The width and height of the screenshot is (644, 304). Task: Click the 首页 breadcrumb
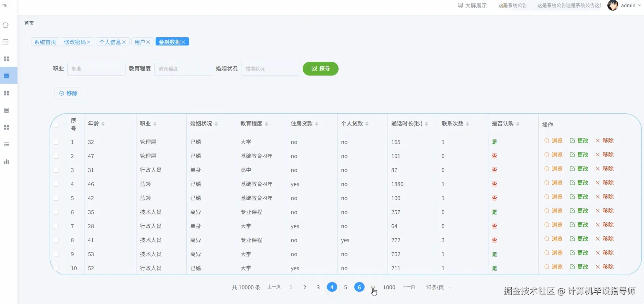[x=29, y=23]
